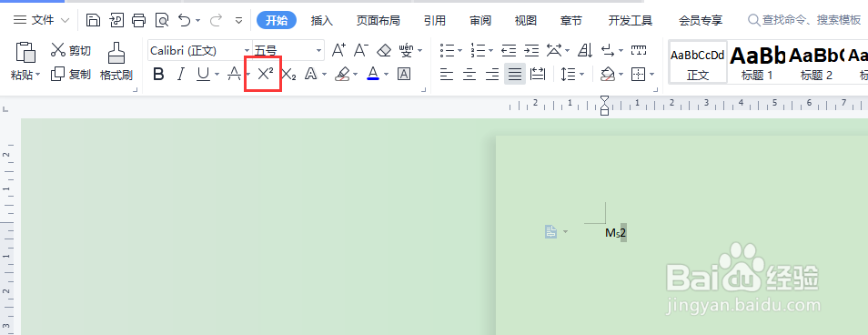
Task: Open Print Preview icon
Action: [x=162, y=21]
